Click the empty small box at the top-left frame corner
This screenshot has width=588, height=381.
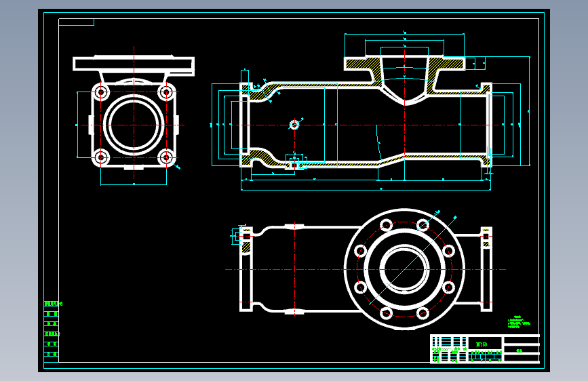point(76,22)
